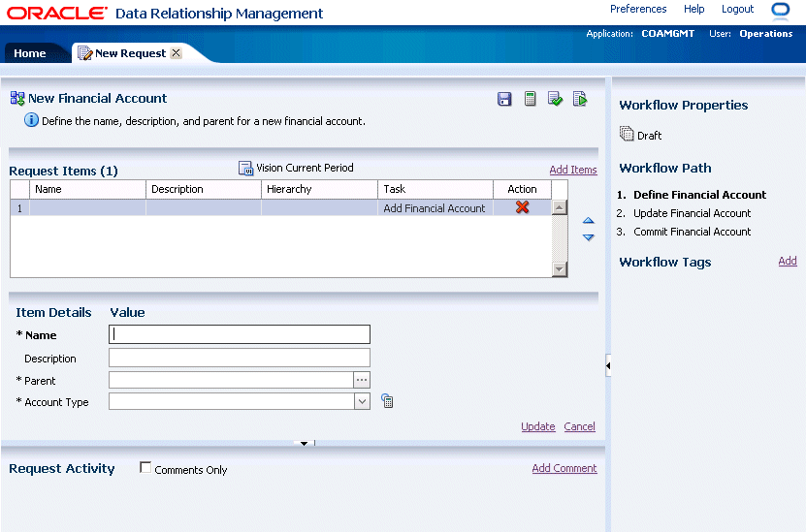
Task: Close the New Request tab
Action: [176, 53]
